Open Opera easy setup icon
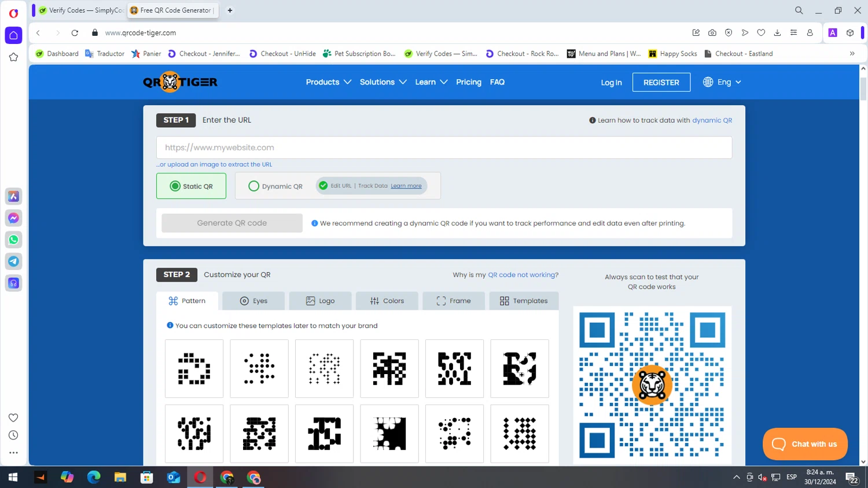868x488 pixels. (793, 33)
